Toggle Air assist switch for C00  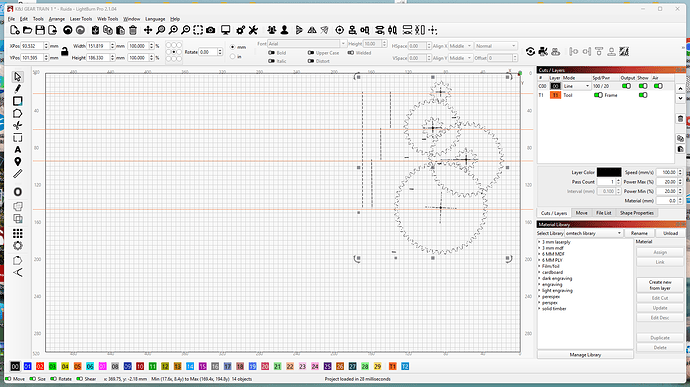coord(658,86)
